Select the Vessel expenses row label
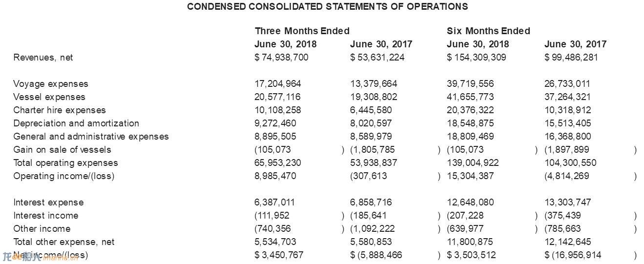Screen dimensions: 644x264 49,97
